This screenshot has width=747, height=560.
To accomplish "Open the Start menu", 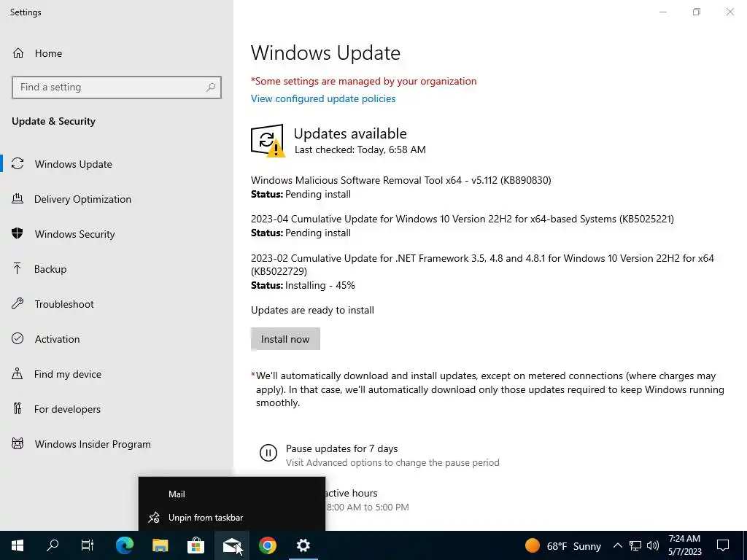I will coord(18,545).
